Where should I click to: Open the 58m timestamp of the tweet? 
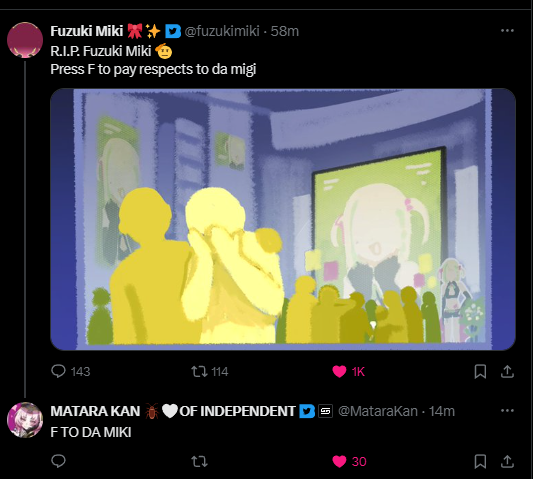click(x=285, y=31)
